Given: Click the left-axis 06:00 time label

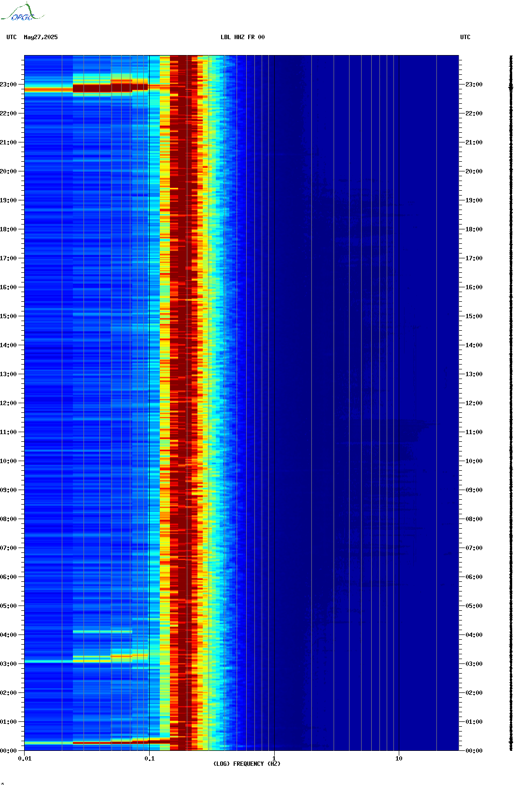Looking at the screenshot, I should [x=8, y=577].
